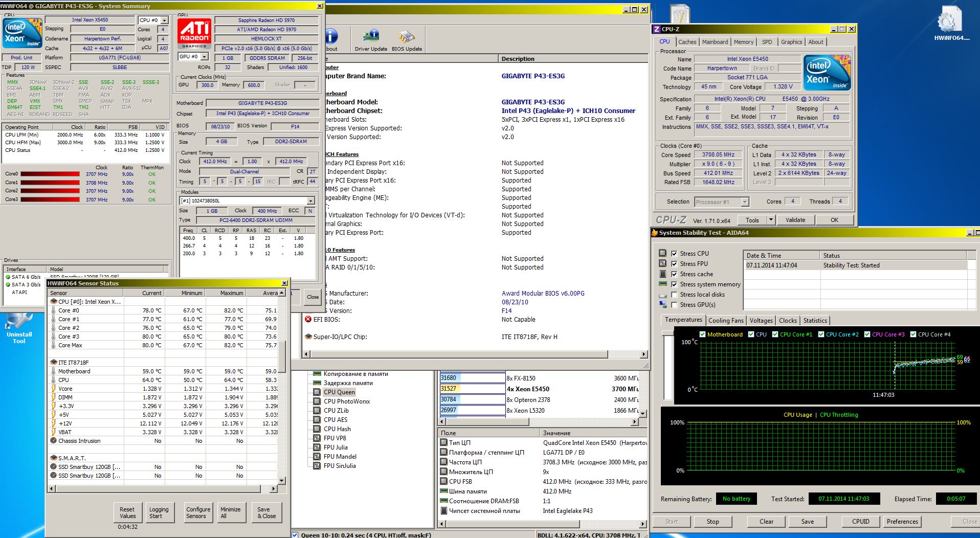980x538 pixels.
Task: Click the Super-IO/LPC Chip entry icon
Action: coord(308,337)
